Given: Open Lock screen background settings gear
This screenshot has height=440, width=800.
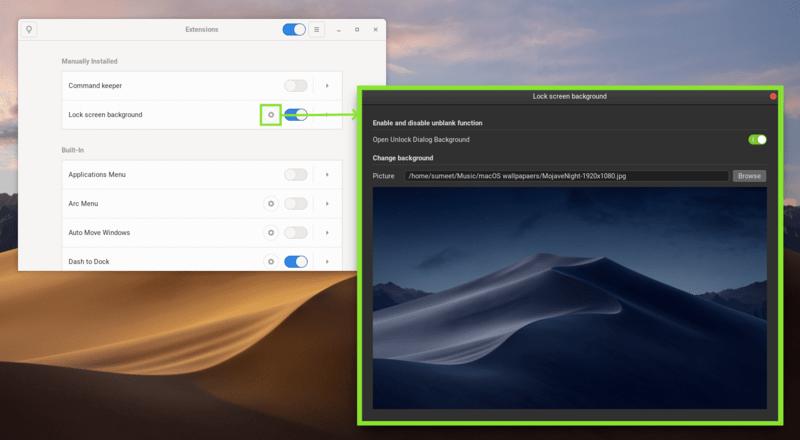Looking at the screenshot, I should [x=270, y=115].
